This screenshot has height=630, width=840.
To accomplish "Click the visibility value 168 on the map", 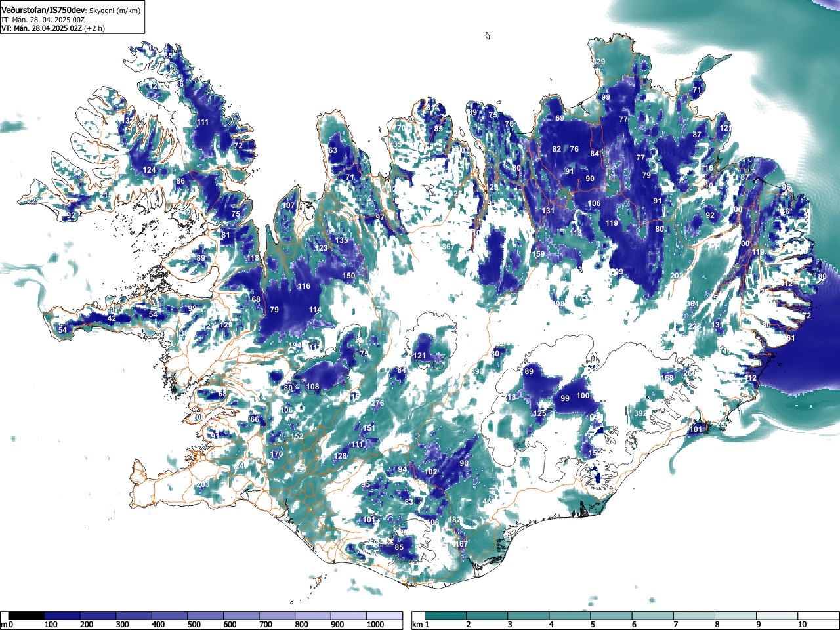I will point(667,378).
